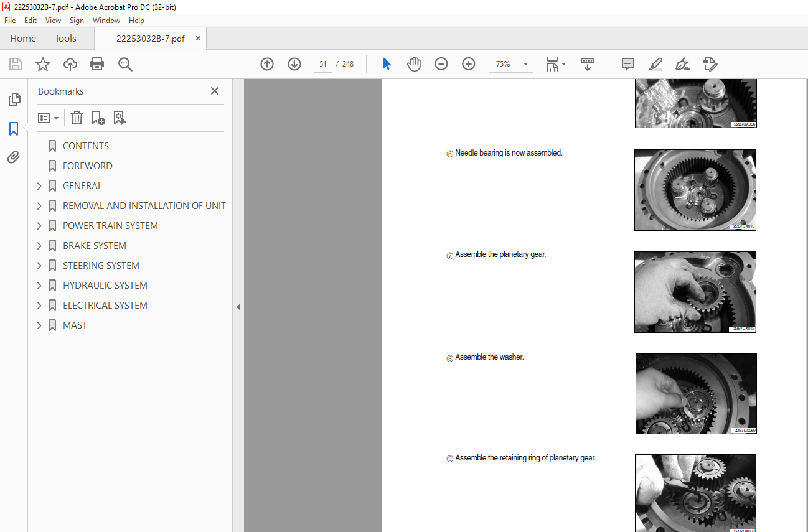This screenshot has height=532, width=808.
Task: Click the washer assembly photo
Action: tap(696, 394)
